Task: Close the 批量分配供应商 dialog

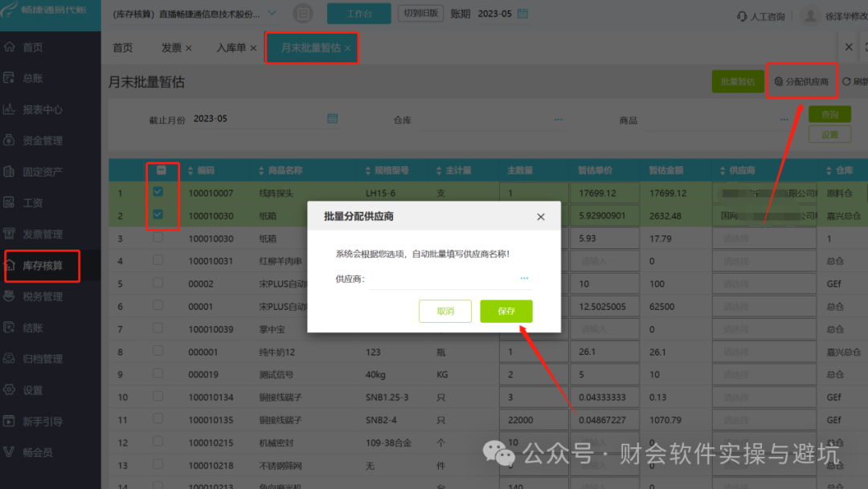Action: click(541, 217)
